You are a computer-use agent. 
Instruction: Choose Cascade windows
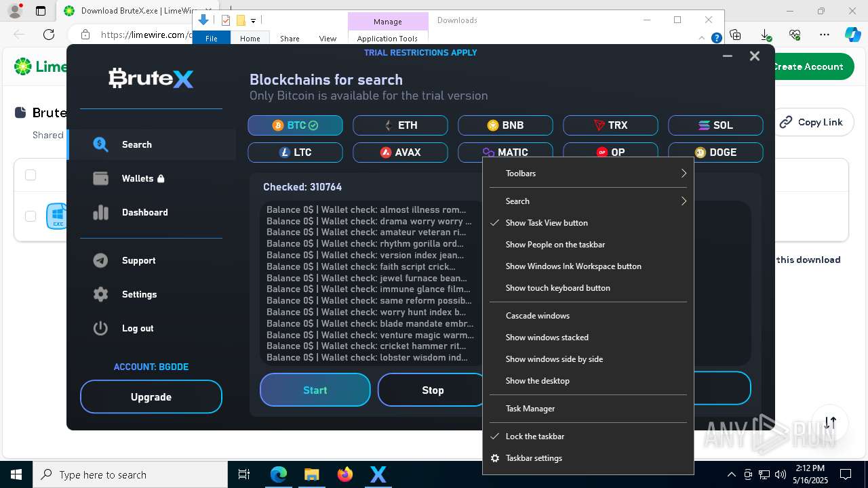[588, 316]
